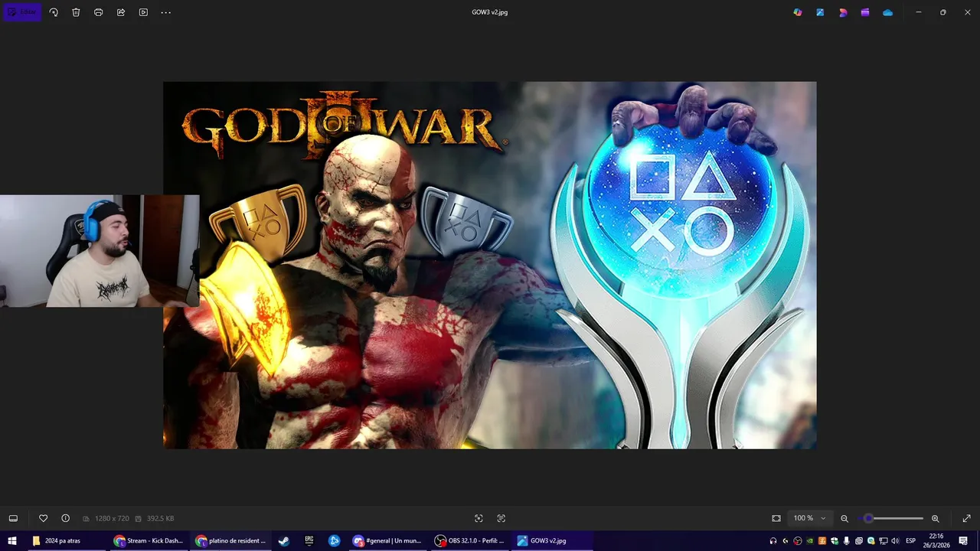
Task: Share the photo using the share icon
Action: tap(121, 12)
